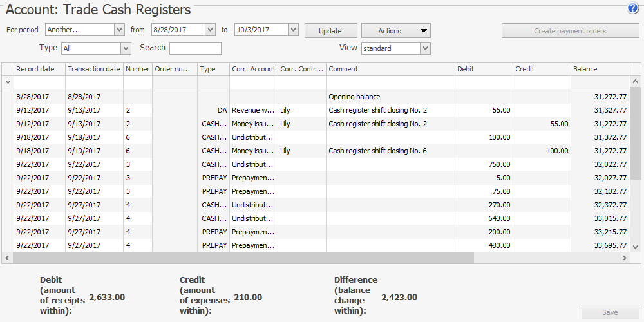Open the View standard dropdown
This screenshot has height=322, width=644.
[x=425, y=48]
